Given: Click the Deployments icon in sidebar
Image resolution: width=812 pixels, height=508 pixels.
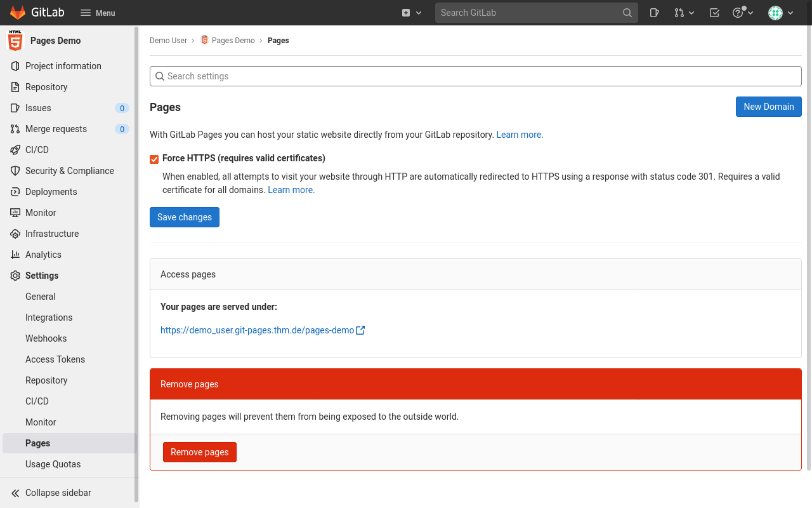Looking at the screenshot, I should (15, 192).
